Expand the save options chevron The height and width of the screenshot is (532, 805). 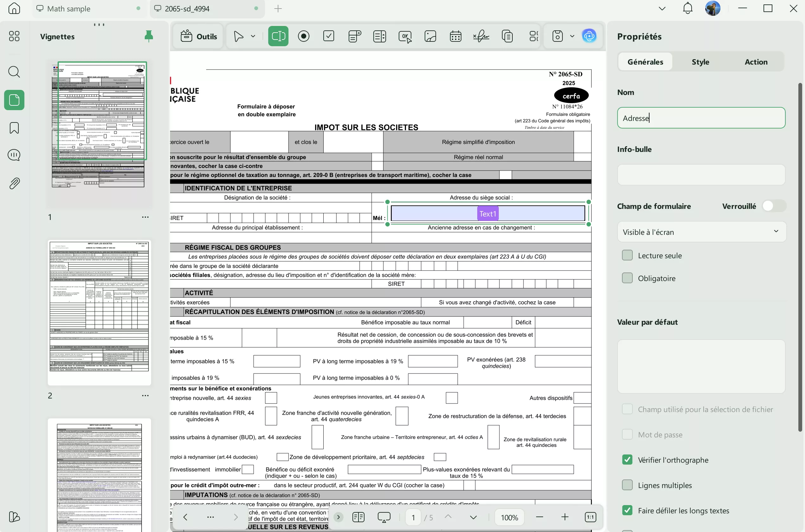click(x=573, y=36)
